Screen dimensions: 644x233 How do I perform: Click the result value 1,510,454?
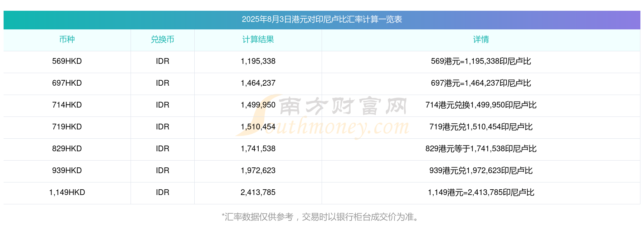pos(258,127)
